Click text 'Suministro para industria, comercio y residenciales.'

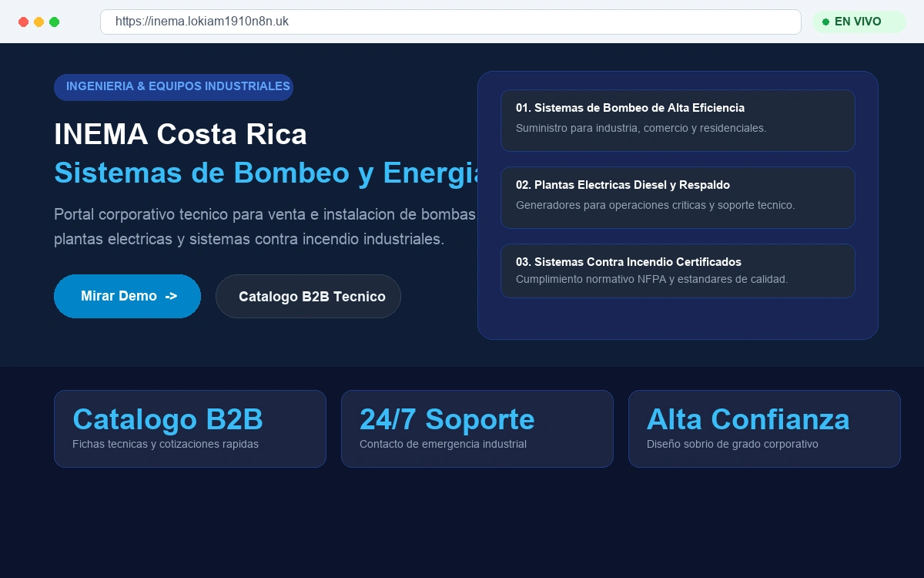click(641, 128)
